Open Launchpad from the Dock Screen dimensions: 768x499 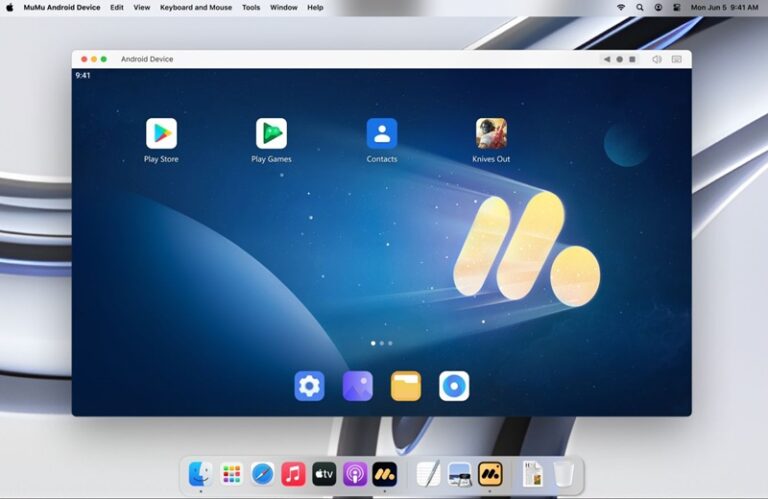pos(231,474)
